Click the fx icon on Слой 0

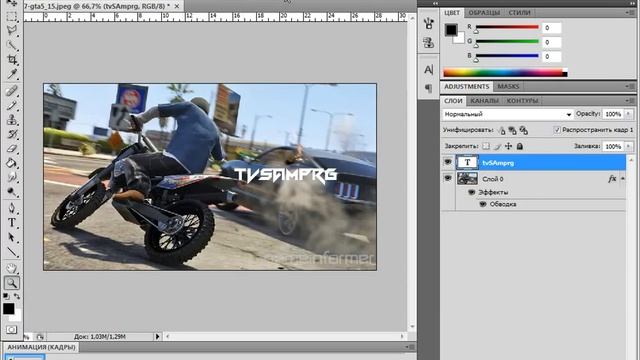[x=612, y=179]
